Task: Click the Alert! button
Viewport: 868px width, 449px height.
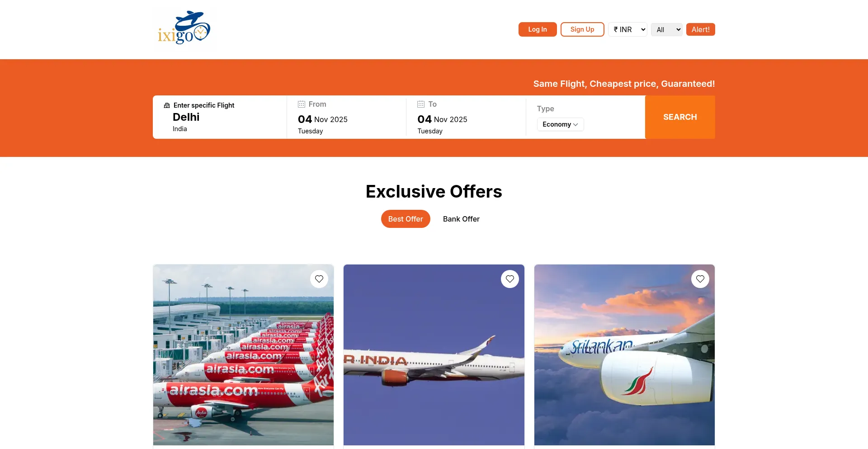Action: (700, 29)
